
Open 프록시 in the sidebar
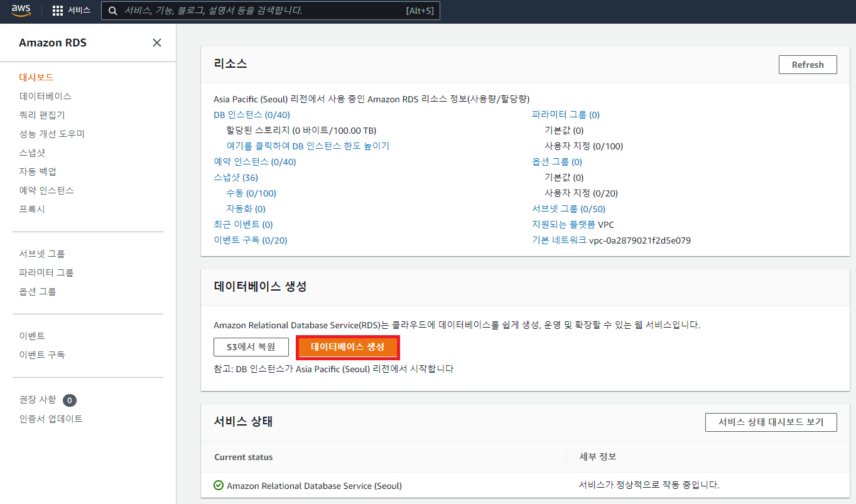[x=32, y=209]
